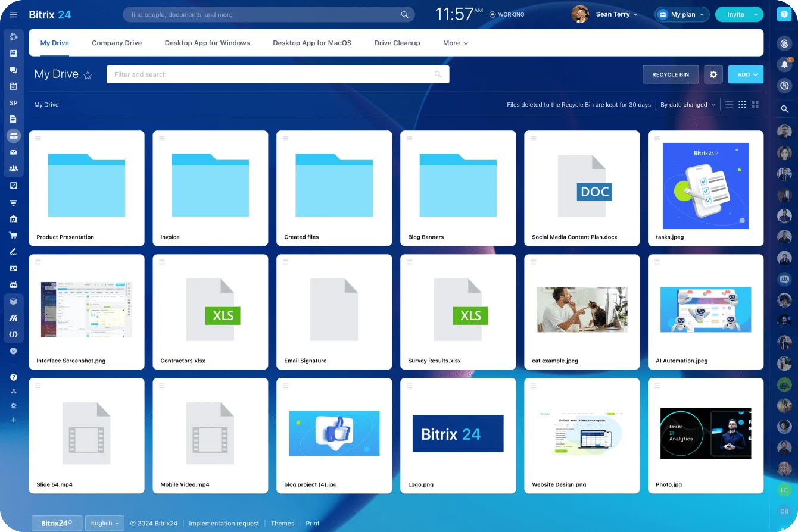
Task: Switch to list view layout
Action: pyautogui.click(x=729, y=104)
